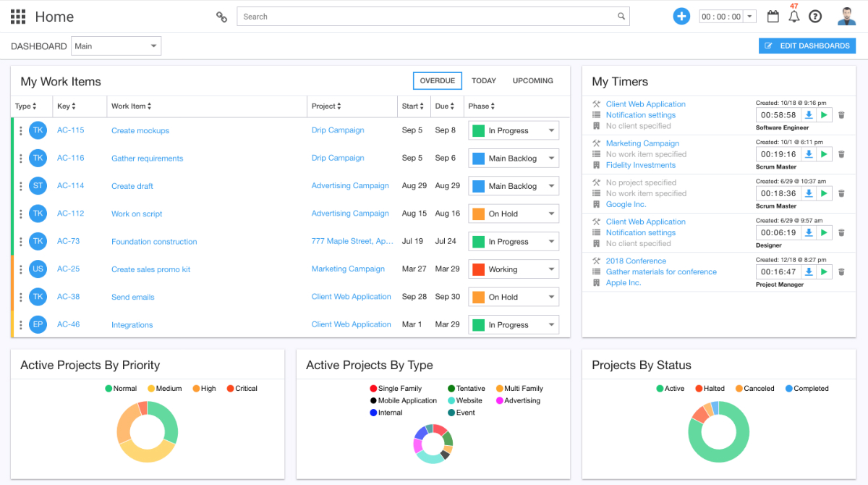Save the 00:58:58 timer using download icon
The image size is (868, 485).
tap(809, 114)
